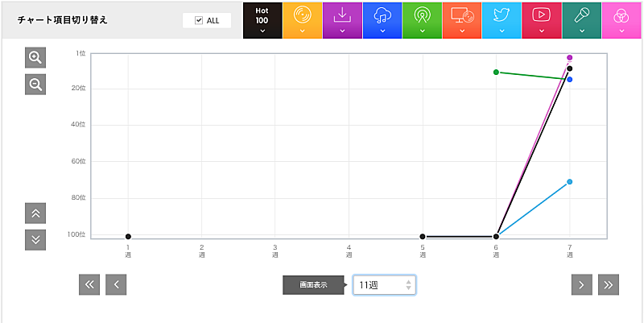Viewport: 644px width, 323px height.
Task: Select the Hot 100 chart tab
Action: (262, 20)
